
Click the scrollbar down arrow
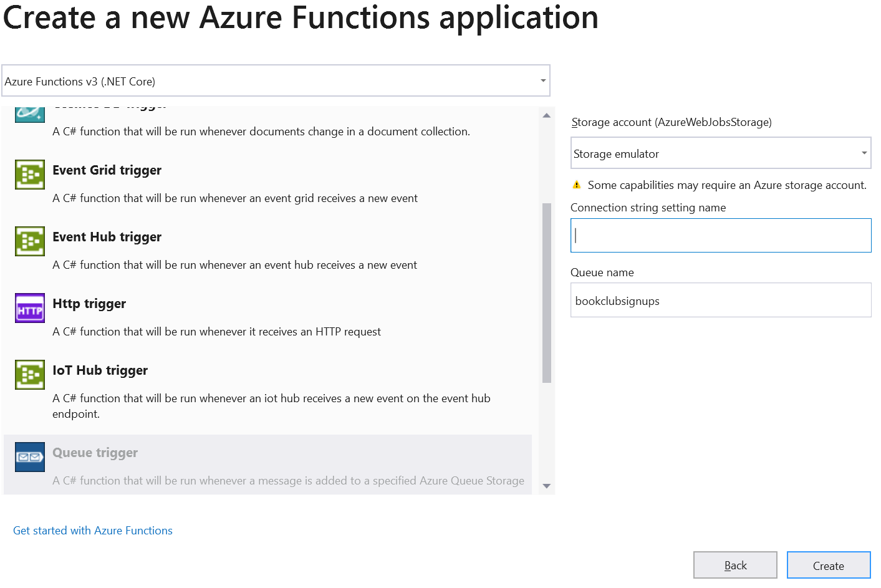coord(546,485)
